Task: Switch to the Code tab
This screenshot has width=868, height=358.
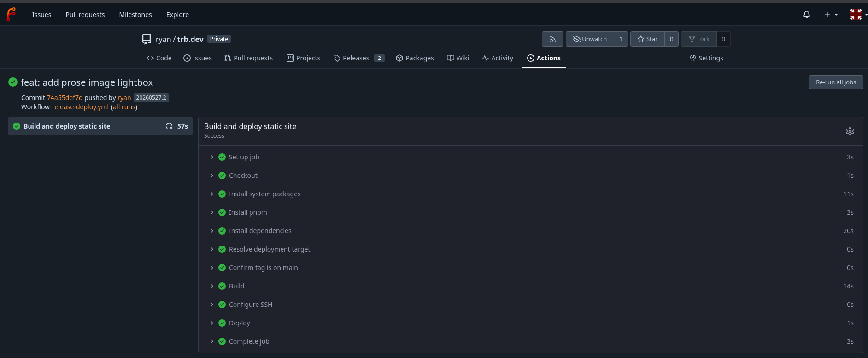Action: (x=159, y=58)
